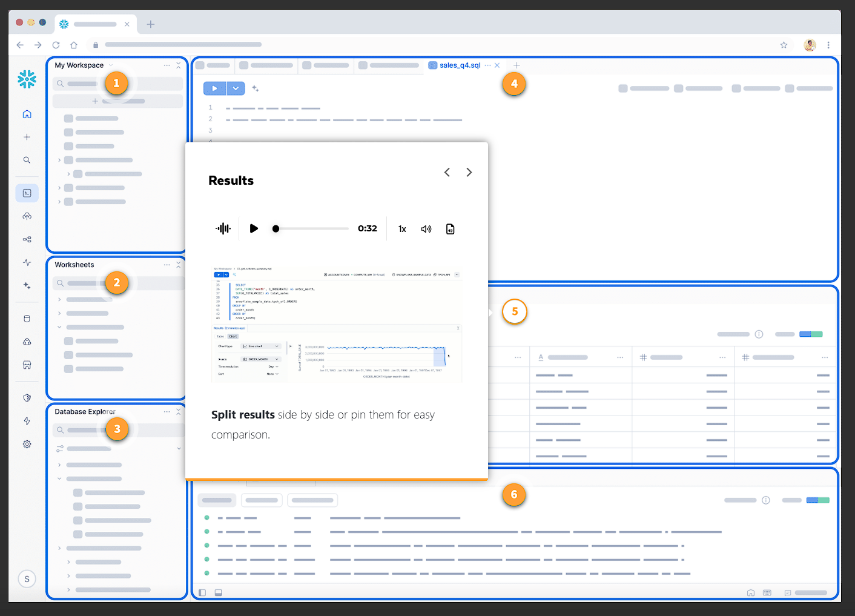Close the sales_q4.sql tab
The width and height of the screenshot is (855, 616).
point(497,65)
